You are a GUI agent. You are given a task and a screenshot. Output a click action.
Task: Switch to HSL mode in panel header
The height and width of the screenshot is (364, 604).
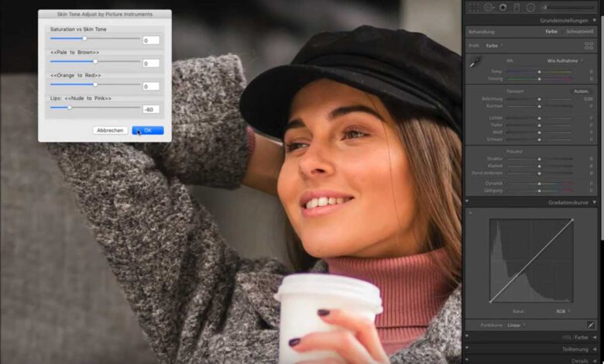click(x=566, y=338)
